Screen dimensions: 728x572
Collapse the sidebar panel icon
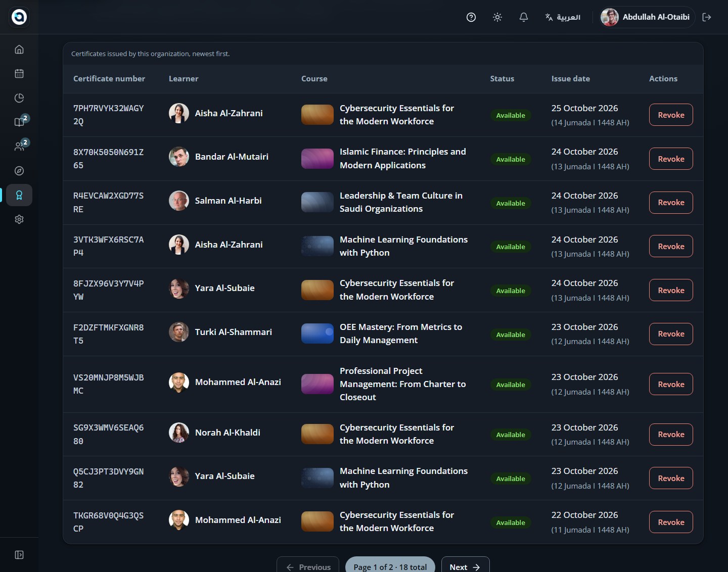pos(19,555)
